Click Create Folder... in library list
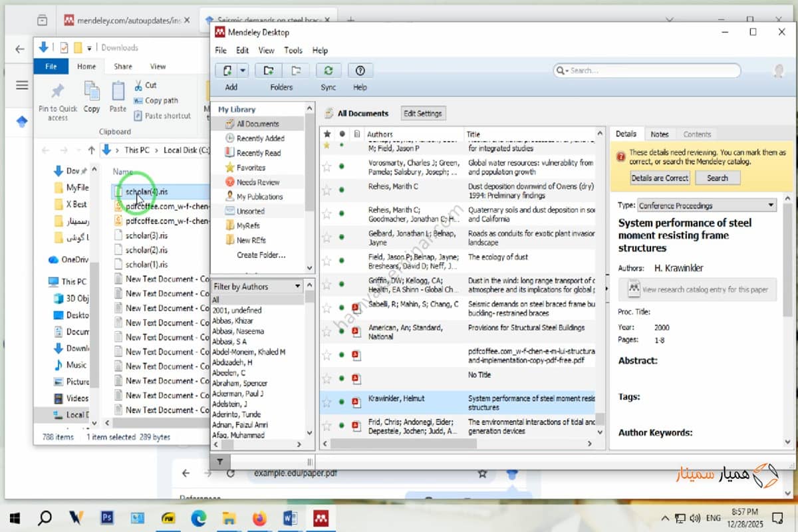798x532 pixels. click(x=261, y=255)
